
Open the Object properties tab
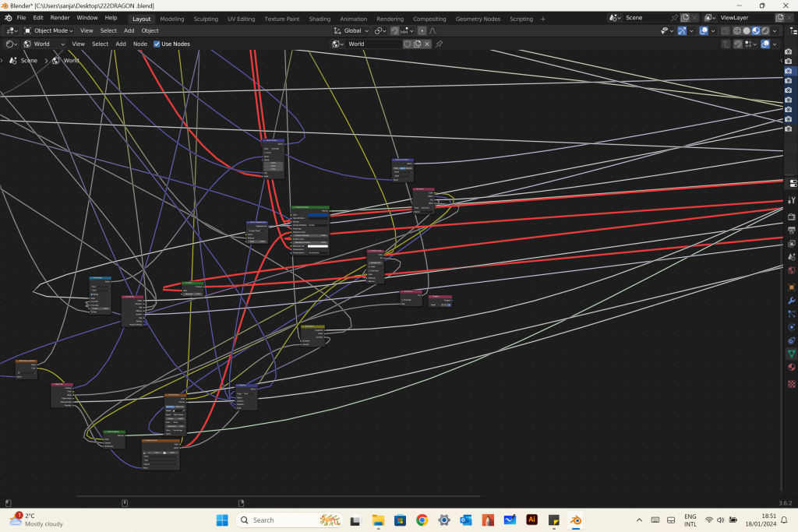click(x=792, y=287)
